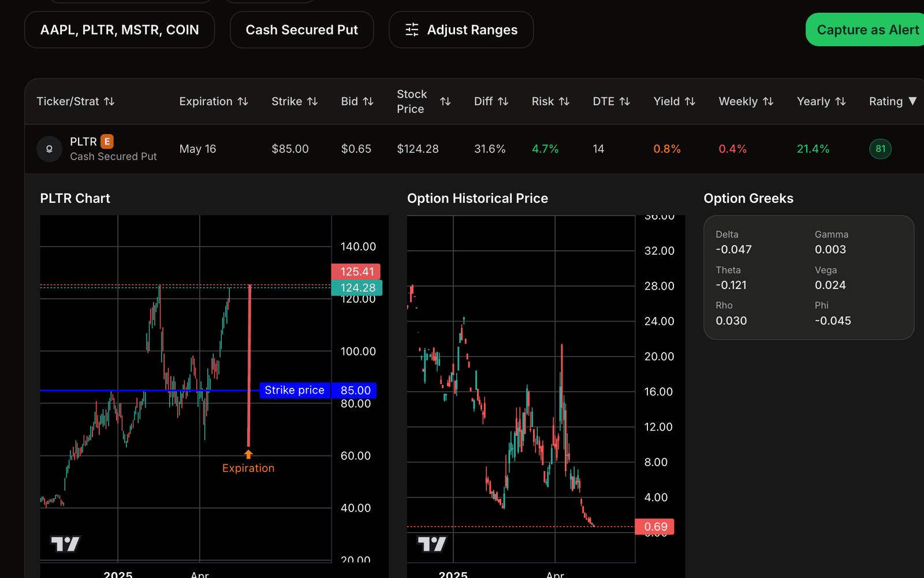Sort table by DTE column
The image size is (924, 578).
pos(611,102)
